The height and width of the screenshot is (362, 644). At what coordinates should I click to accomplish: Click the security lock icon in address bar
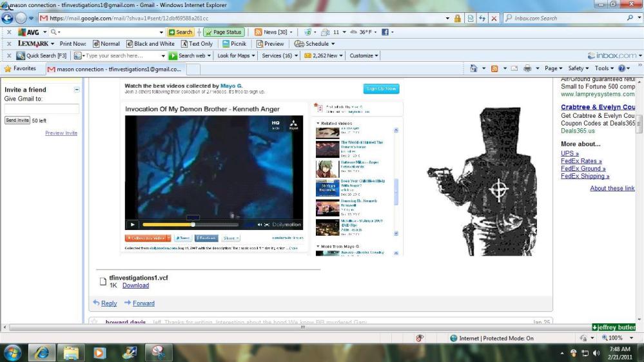click(457, 19)
